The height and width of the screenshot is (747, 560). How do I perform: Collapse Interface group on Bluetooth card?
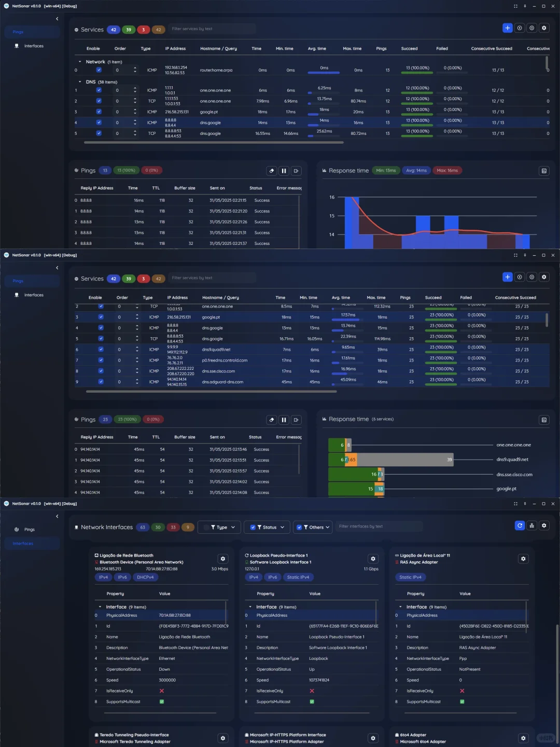tap(100, 607)
